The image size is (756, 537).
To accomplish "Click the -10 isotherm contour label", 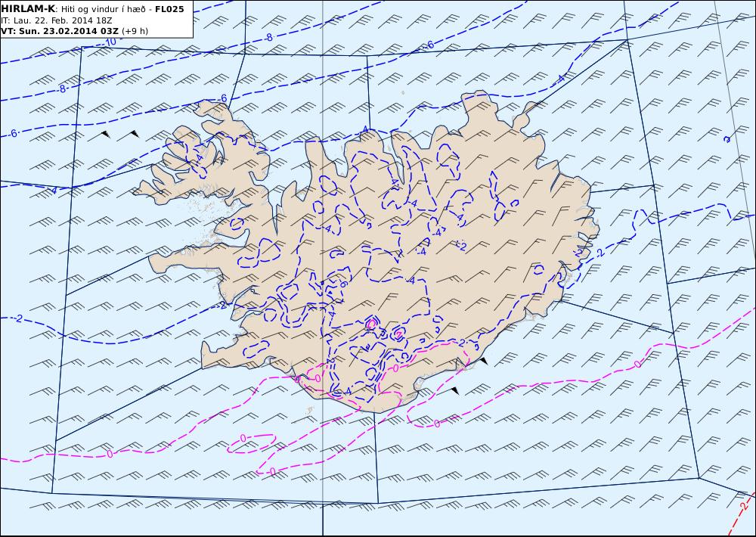I will (110, 42).
